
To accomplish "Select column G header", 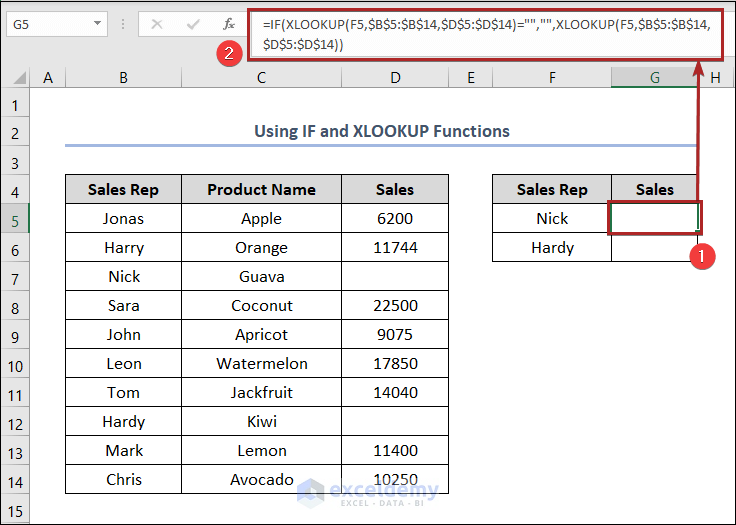I will click(x=654, y=77).
